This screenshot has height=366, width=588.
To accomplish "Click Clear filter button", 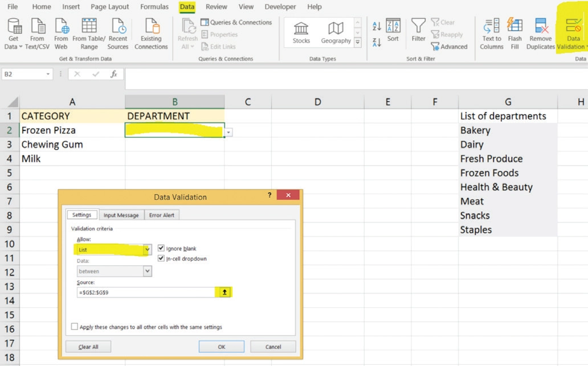I will click(443, 22).
